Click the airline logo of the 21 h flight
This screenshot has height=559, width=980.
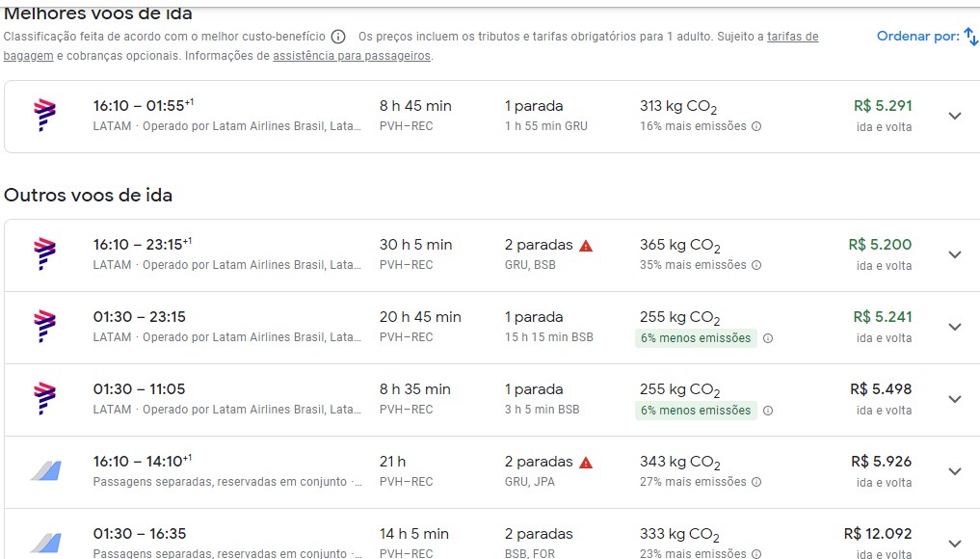click(x=44, y=471)
